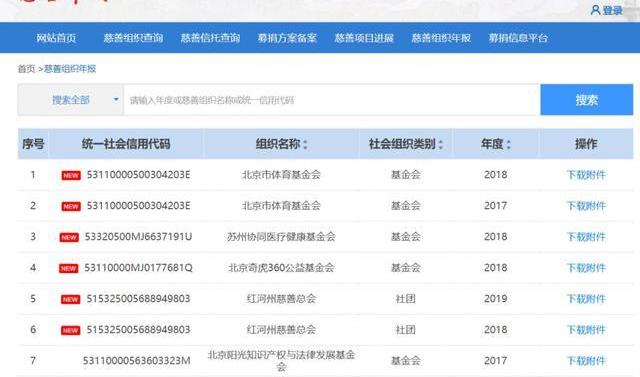Click the 首页 breadcrumb link

26,69
